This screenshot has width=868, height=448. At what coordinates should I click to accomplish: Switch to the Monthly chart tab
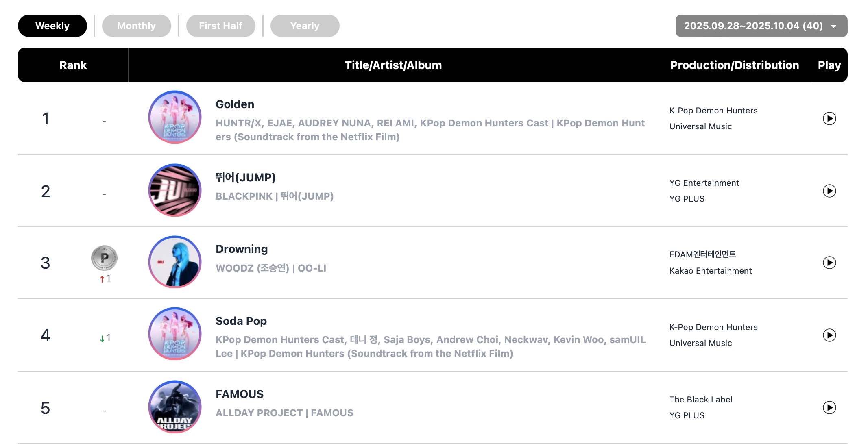click(136, 26)
